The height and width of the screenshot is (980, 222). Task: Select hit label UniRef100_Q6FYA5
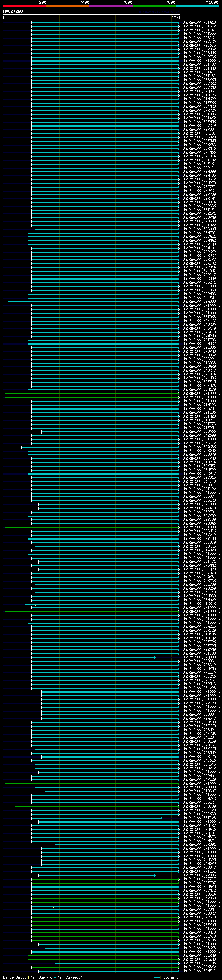click(199, 925)
